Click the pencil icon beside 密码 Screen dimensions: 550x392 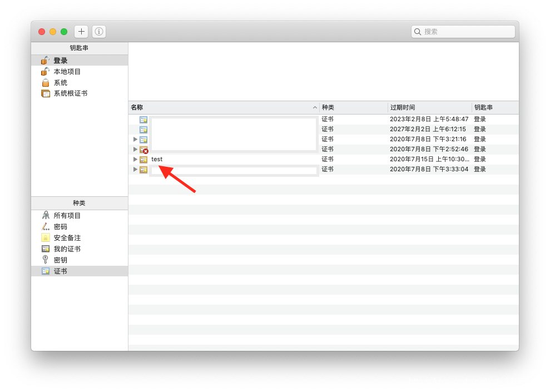(46, 226)
